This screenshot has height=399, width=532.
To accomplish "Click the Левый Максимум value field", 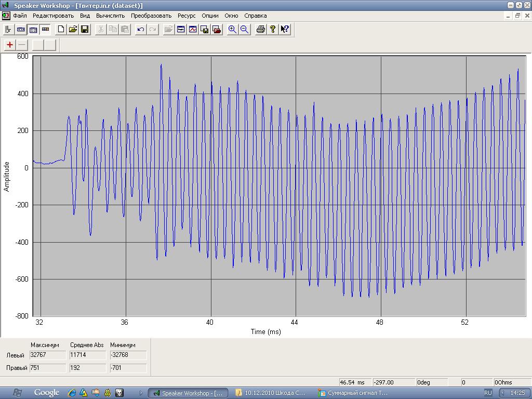I will [48, 355].
